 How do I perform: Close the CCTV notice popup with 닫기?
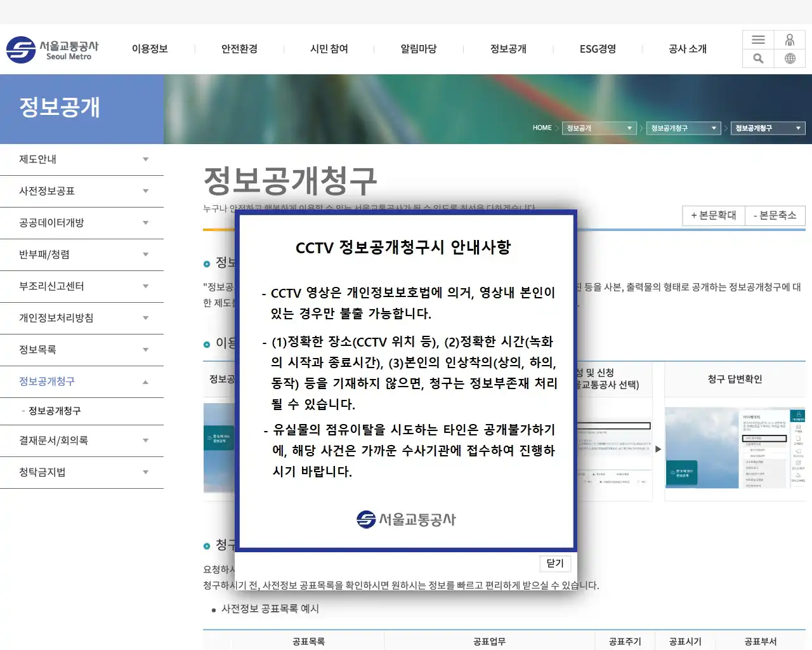coord(555,563)
